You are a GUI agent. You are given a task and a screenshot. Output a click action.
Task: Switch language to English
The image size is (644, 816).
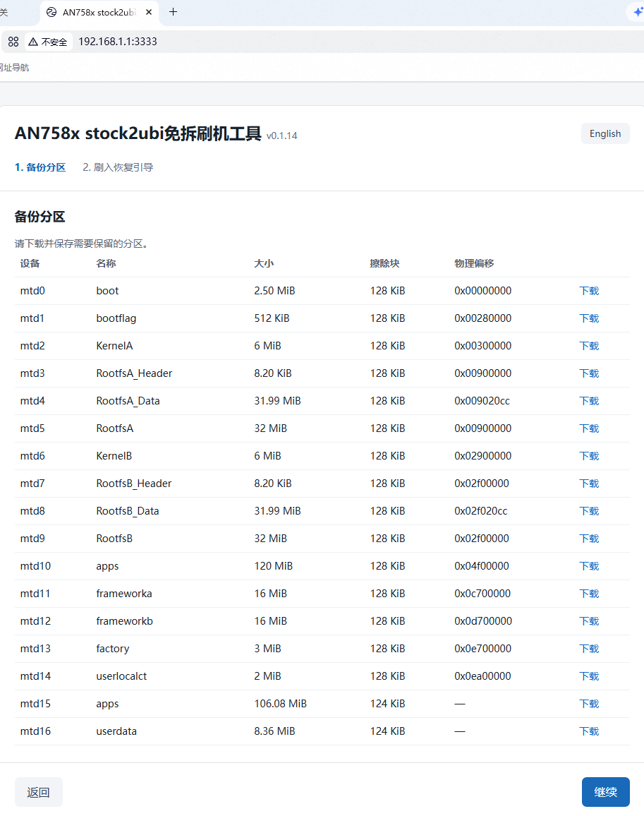pos(605,133)
